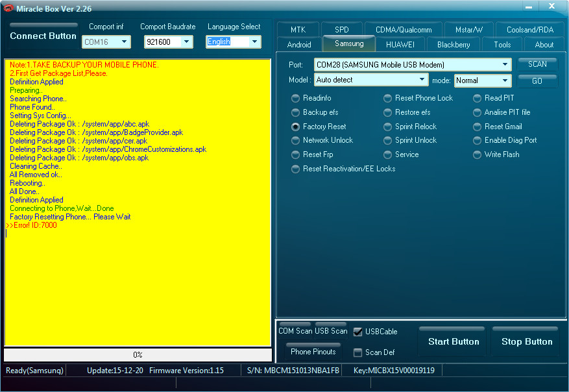Click the Miracle Box logo icon in title bar

9,8
